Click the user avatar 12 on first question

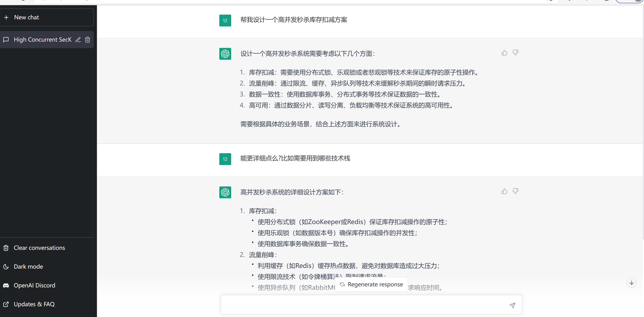(x=225, y=21)
